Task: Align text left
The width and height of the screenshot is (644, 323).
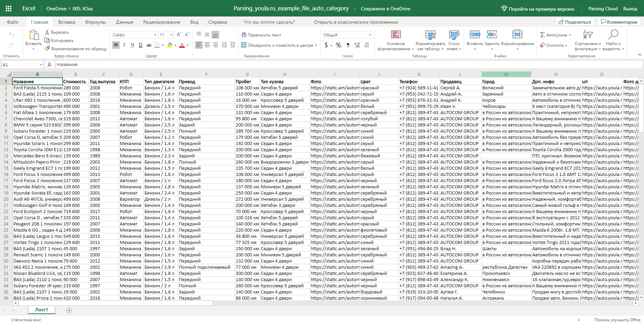Action: click(199, 45)
